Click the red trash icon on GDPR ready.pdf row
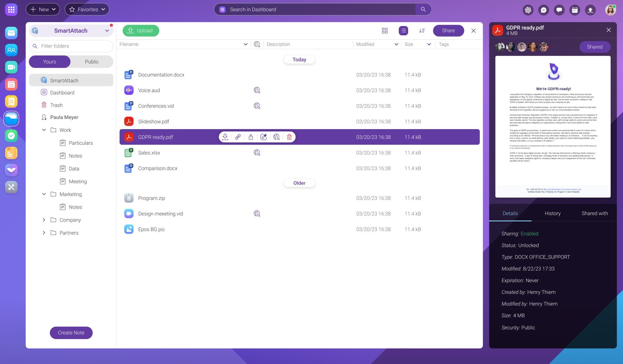 pyautogui.click(x=289, y=137)
